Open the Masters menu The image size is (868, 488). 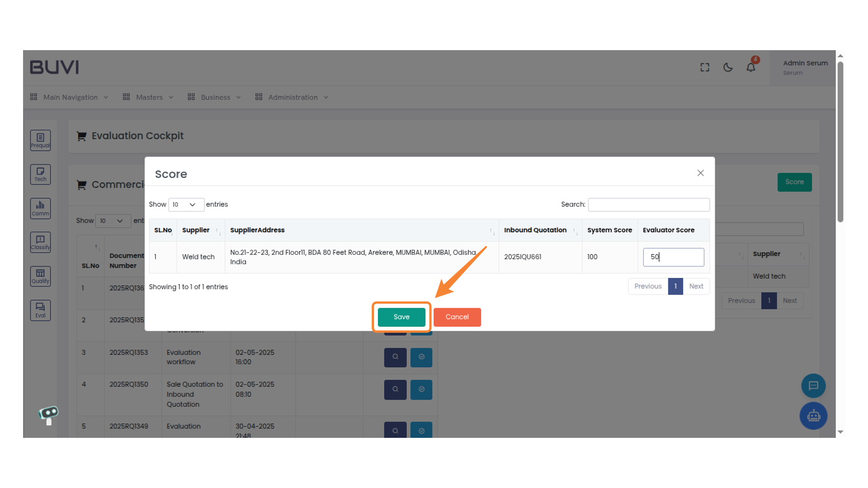coord(148,97)
